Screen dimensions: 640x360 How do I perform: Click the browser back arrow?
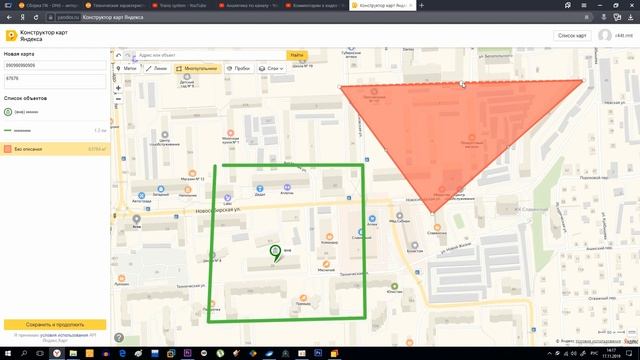click(x=9, y=18)
